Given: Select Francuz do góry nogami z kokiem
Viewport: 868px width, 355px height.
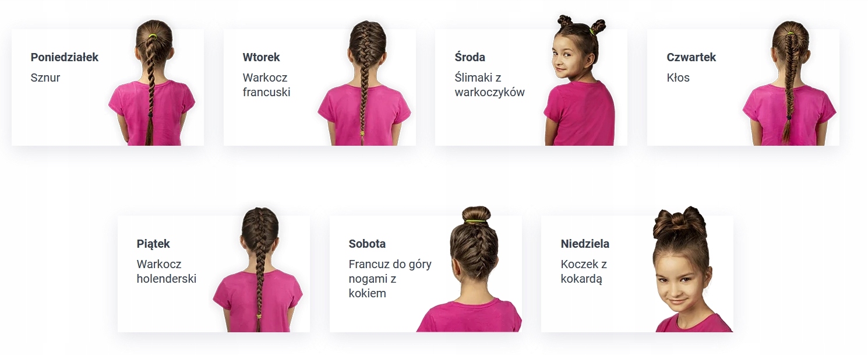Looking at the screenshot, I should point(390,279).
